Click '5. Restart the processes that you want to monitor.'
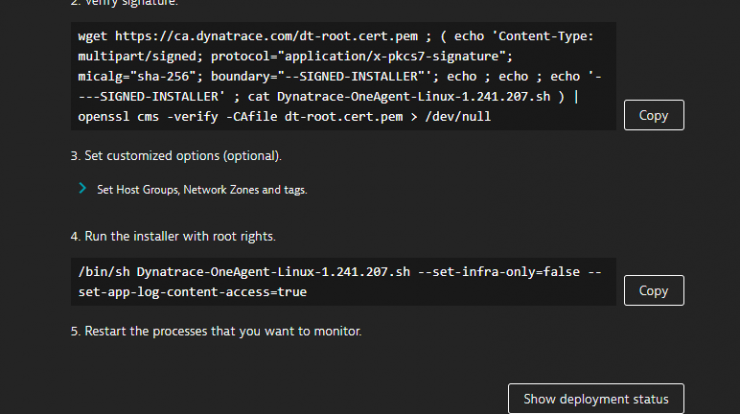Image resolution: width=740 pixels, height=414 pixels. click(216, 331)
